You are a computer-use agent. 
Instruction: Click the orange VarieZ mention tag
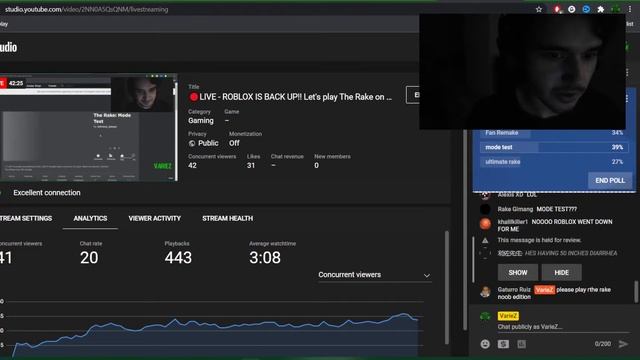[544, 290]
